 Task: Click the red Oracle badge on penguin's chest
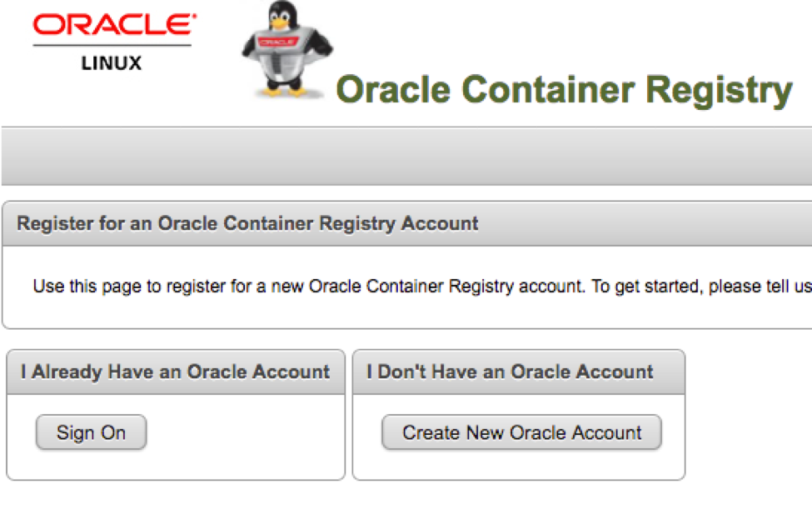tap(277, 42)
